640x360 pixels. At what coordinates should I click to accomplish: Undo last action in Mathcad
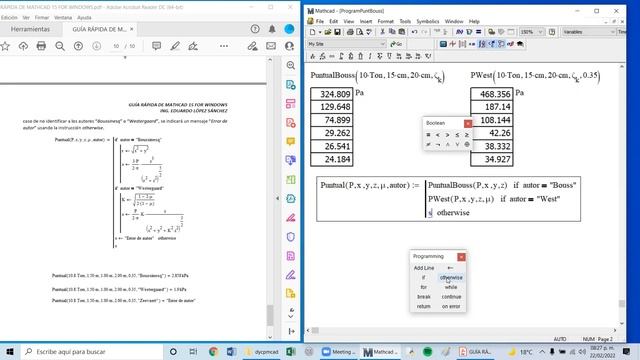pos(415,32)
